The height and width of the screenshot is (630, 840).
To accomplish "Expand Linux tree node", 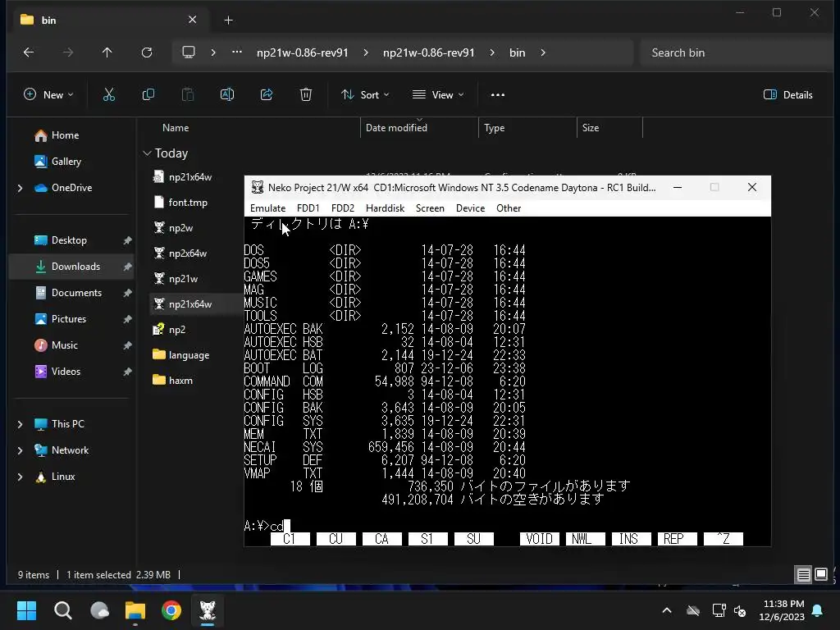I will click(21, 477).
